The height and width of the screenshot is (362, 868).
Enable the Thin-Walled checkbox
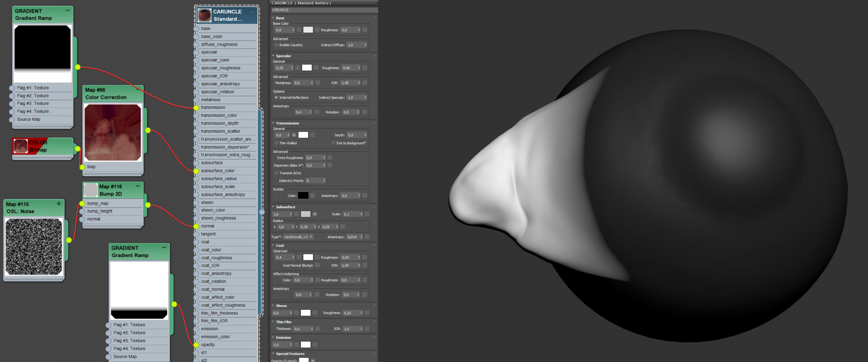click(x=276, y=143)
